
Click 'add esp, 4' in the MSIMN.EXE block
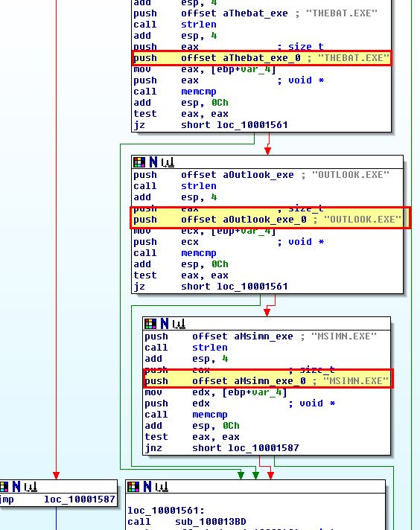pyautogui.click(x=186, y=359)
